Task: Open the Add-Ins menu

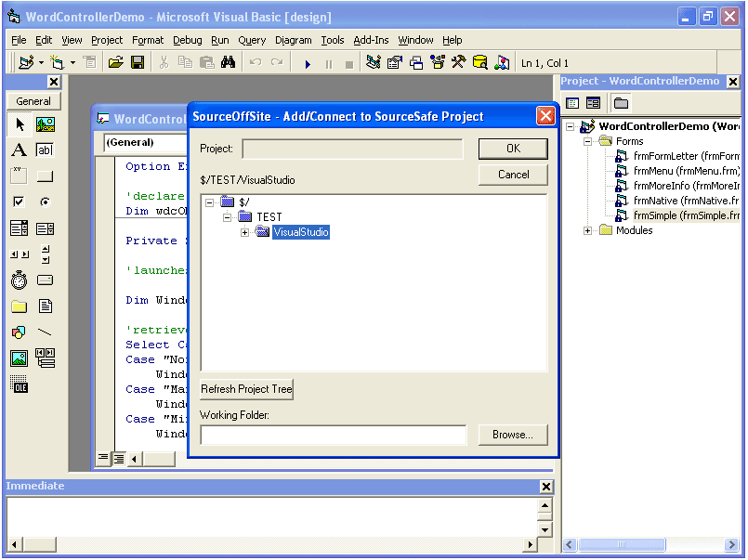Action: tap(371, 40)
